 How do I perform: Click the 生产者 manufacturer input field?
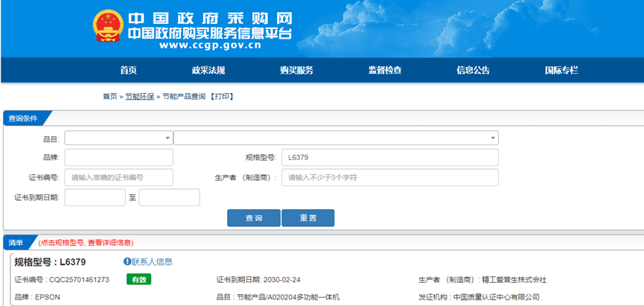point(389,177)
